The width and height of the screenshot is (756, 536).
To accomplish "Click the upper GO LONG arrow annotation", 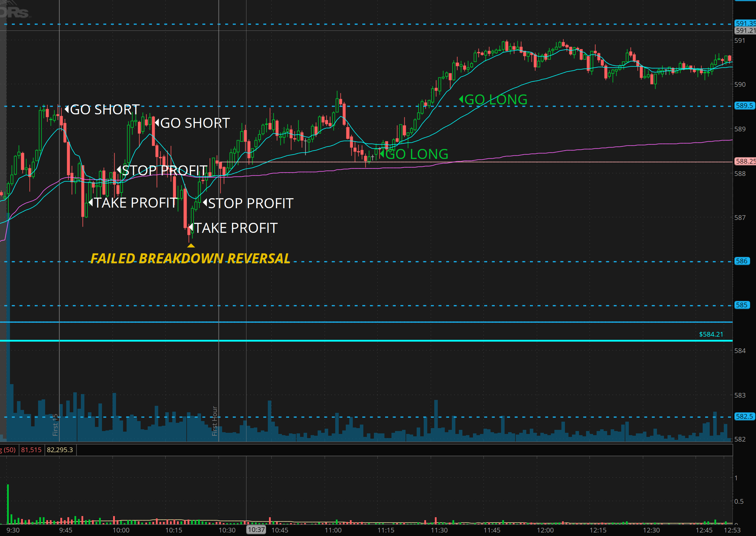I will [x=462, y=99].
